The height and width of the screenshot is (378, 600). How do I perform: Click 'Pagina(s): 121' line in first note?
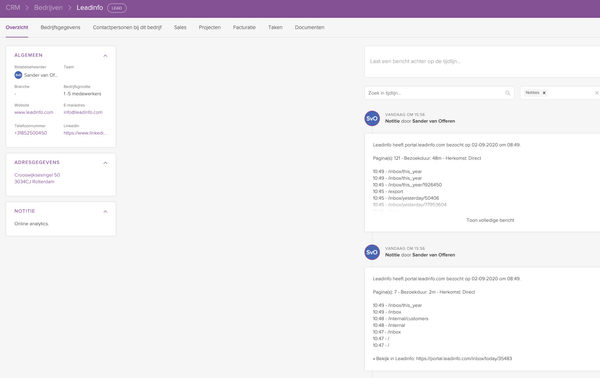(x=427, y=158)
